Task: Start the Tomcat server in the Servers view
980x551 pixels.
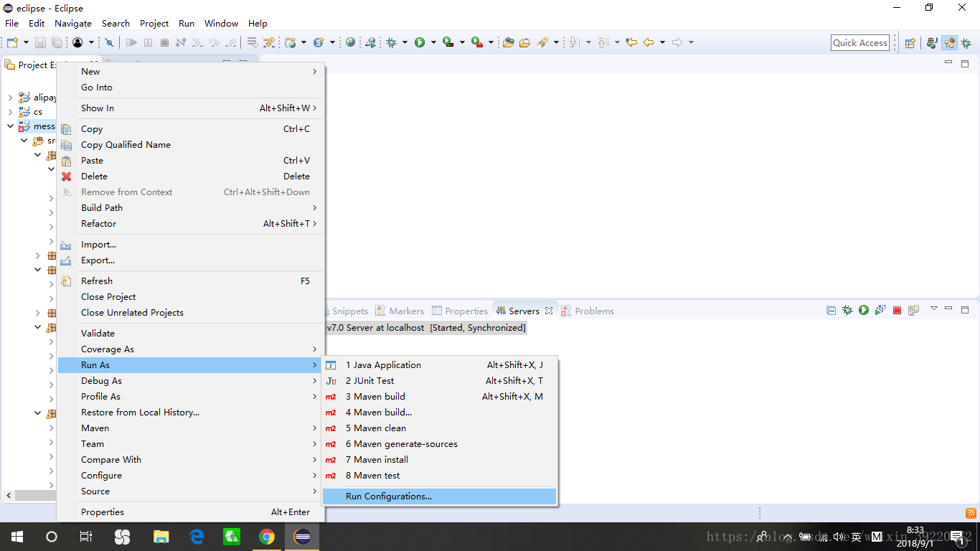Action: pyautogui.click(x=864, y=310)
